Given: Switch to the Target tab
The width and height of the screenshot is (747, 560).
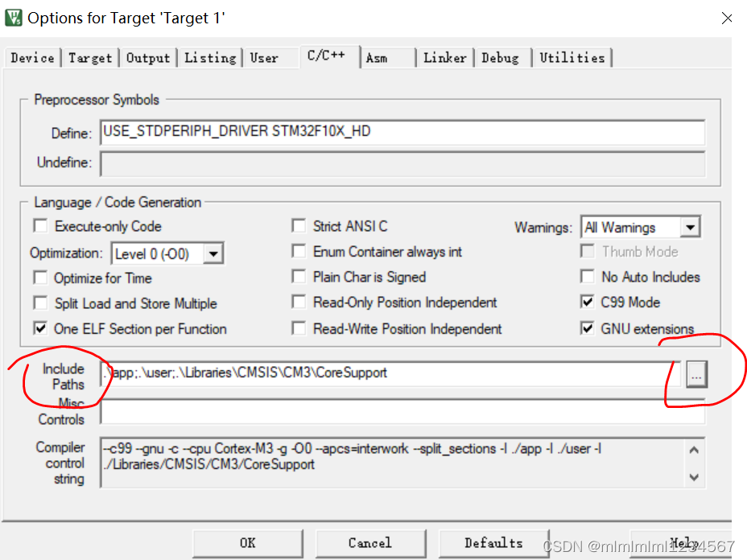Looking at the screenshot, I should (90, 58).
